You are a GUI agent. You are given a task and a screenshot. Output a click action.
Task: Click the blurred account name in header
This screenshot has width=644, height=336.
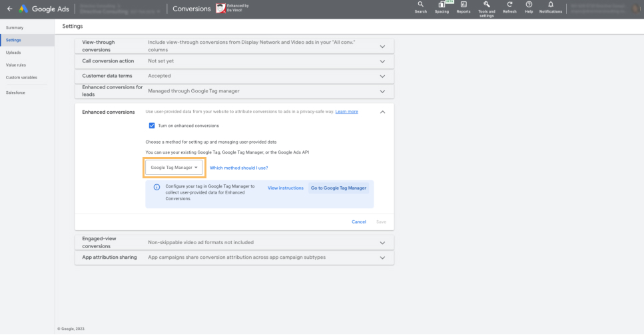click(x=120, y=9)
